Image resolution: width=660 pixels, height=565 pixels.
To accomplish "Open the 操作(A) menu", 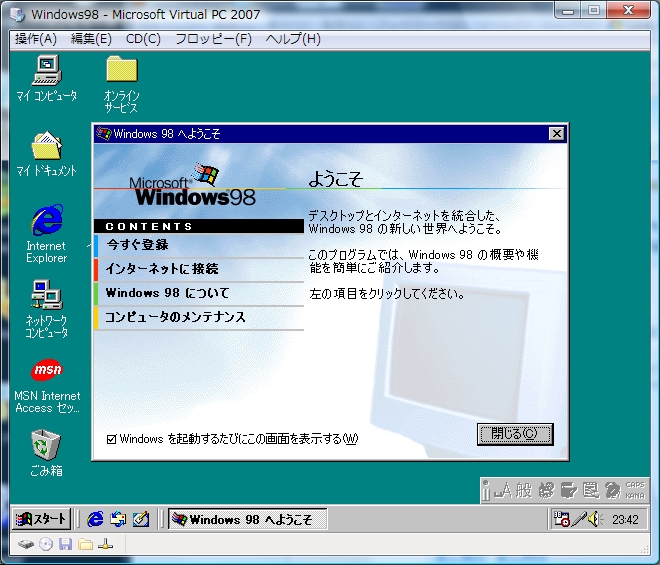I will [x=36, y=39].
